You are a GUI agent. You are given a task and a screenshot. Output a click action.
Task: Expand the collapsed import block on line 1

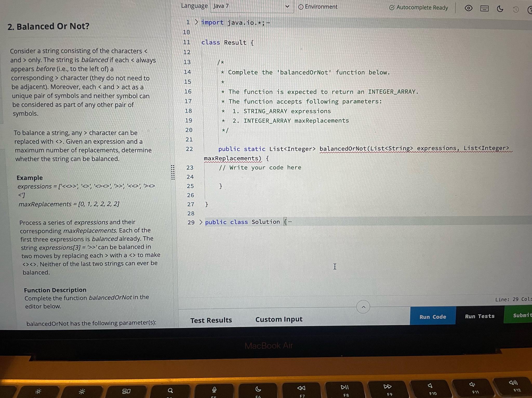click(x=197, y=22)
